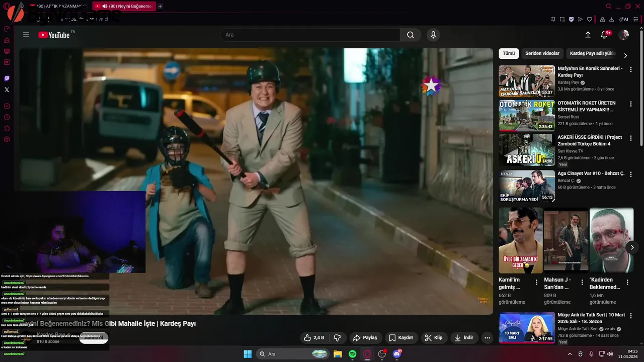Show more filter chips with right arrow
The image size is (644, 362).
coord(625,55)
